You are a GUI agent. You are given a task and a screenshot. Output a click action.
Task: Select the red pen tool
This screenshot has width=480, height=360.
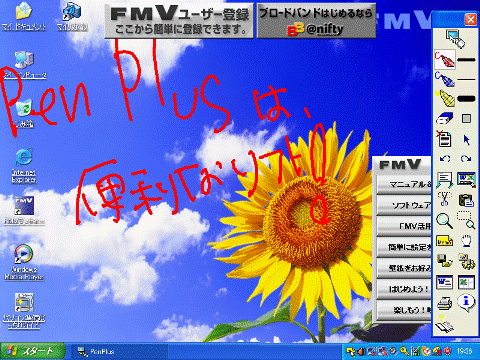pos(445,60)
